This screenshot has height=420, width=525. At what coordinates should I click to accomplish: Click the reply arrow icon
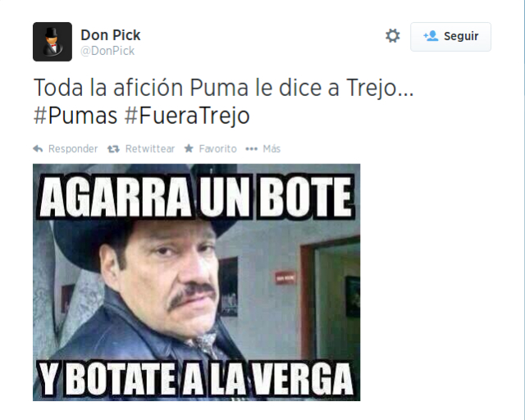(38, 148)
